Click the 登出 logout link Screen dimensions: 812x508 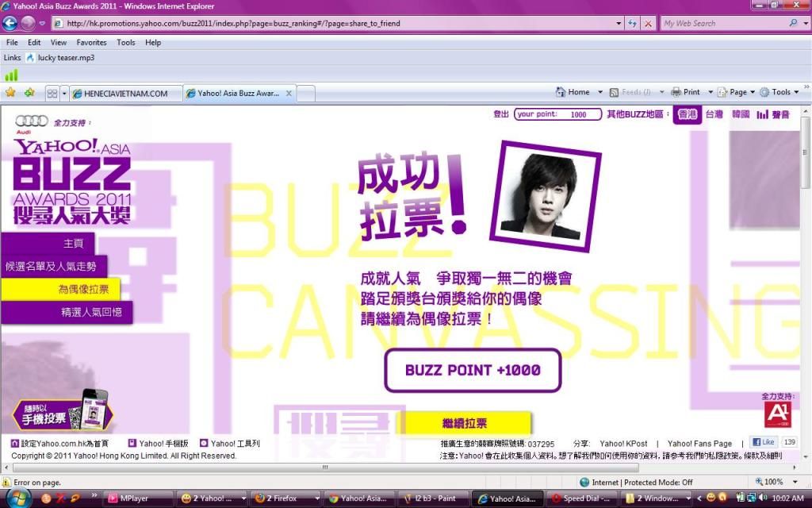tap(501, 114)
